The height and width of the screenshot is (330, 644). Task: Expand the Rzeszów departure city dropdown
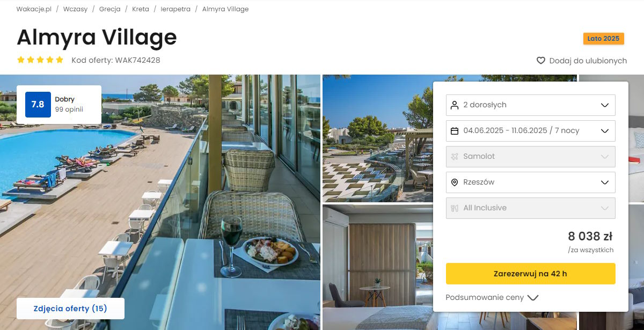click(531, 182)
